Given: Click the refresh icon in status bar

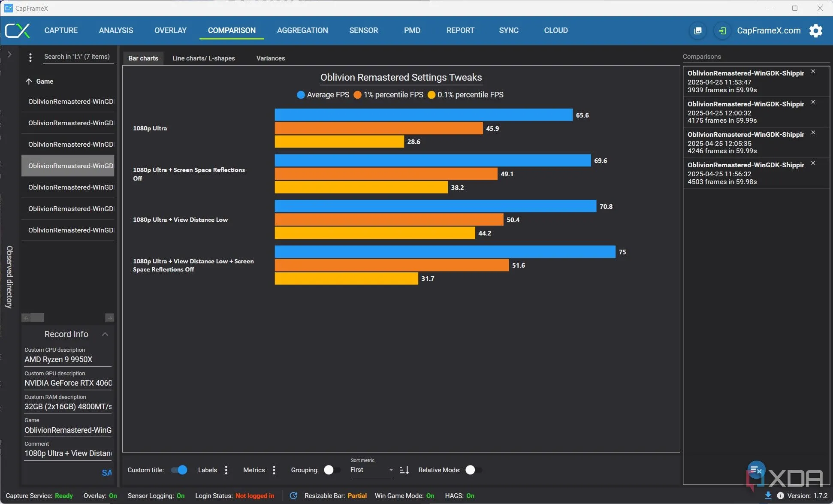Looking at the screenshot, I should click(x=293, y=496).
